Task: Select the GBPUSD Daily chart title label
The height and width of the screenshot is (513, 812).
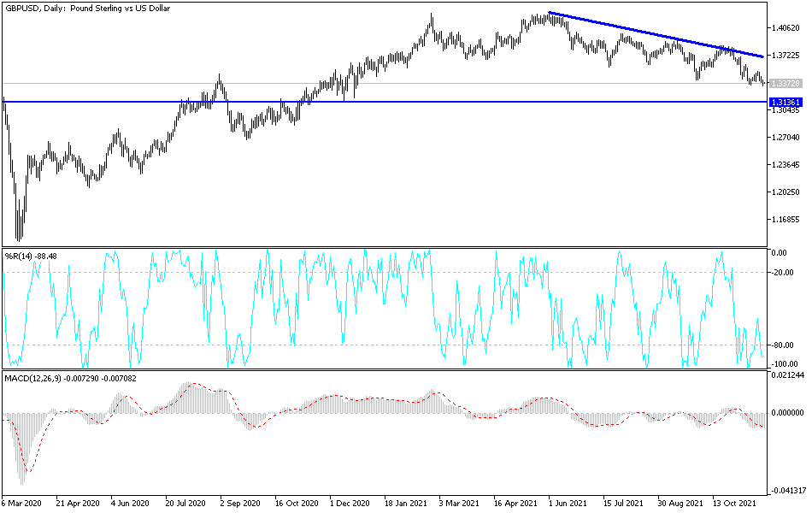Action: [85, 9]
